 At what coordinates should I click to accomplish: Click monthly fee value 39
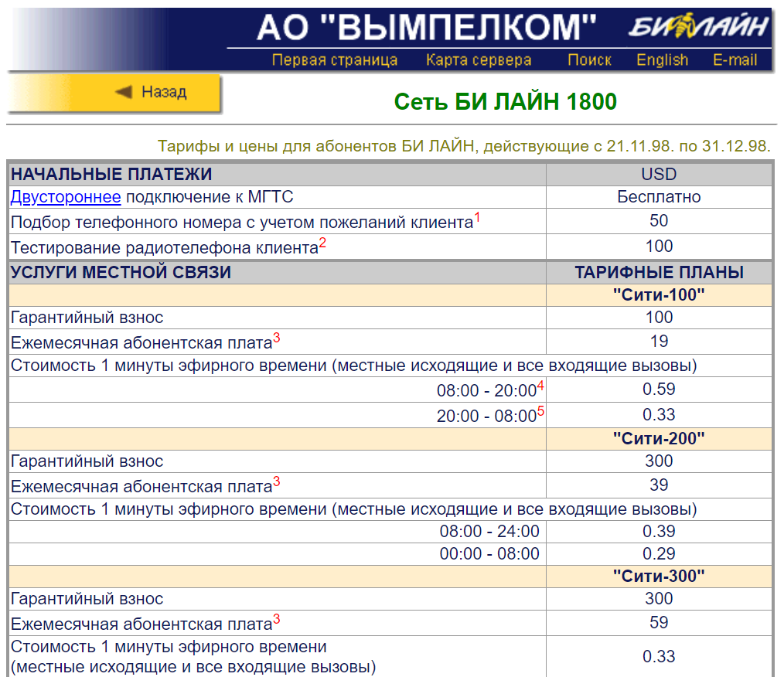pos(659,485)
